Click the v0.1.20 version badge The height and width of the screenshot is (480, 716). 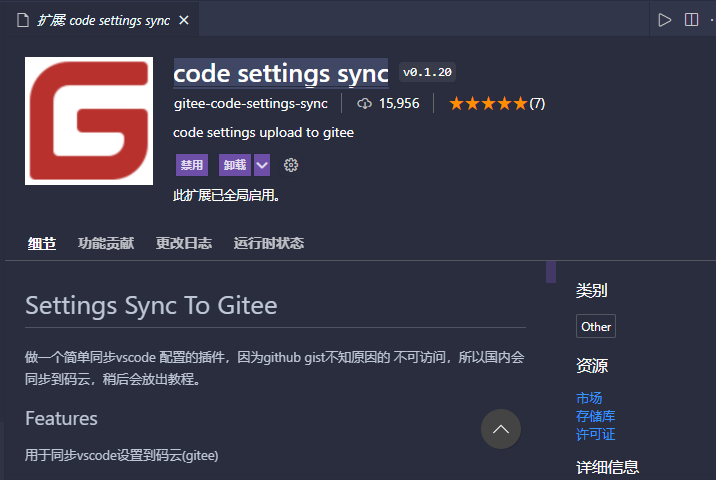(x=427, y=72)
